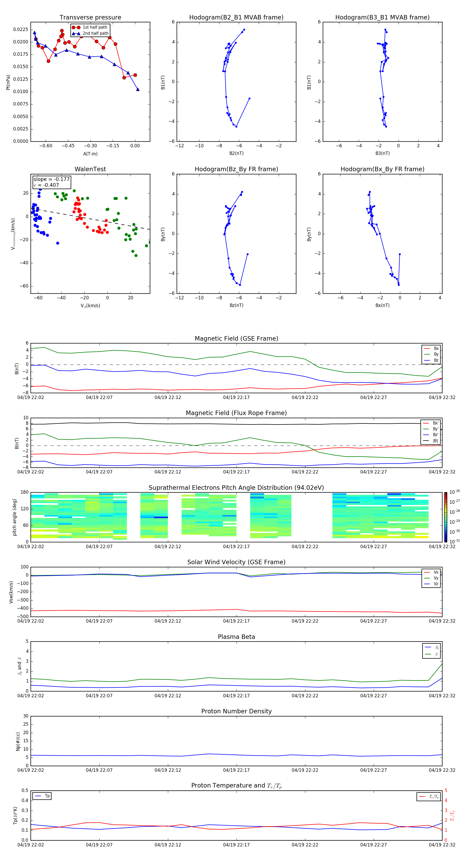
Task: Select 'Bz' in the GSE frame legend
Action: click(431, 360)
